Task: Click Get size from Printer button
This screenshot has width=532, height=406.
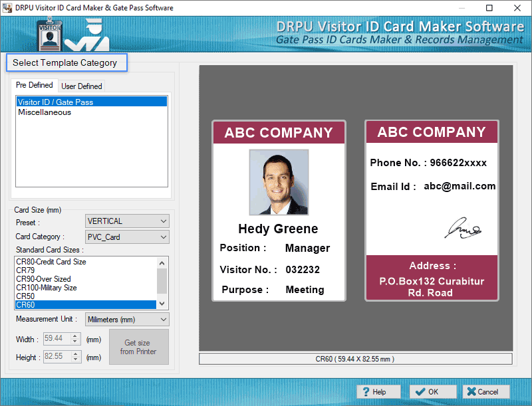Action: point(139,347)
